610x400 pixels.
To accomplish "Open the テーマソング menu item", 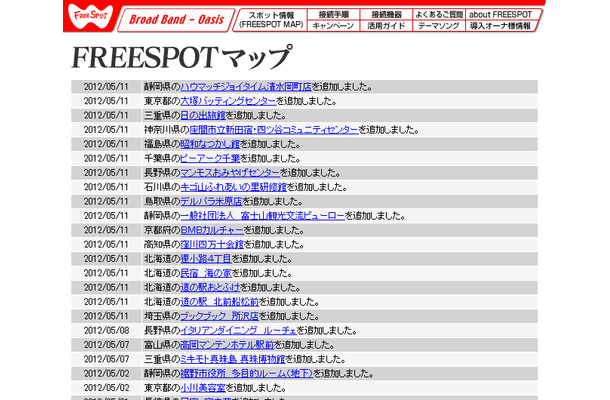I will pyautogui.click(x=439, y=26).
